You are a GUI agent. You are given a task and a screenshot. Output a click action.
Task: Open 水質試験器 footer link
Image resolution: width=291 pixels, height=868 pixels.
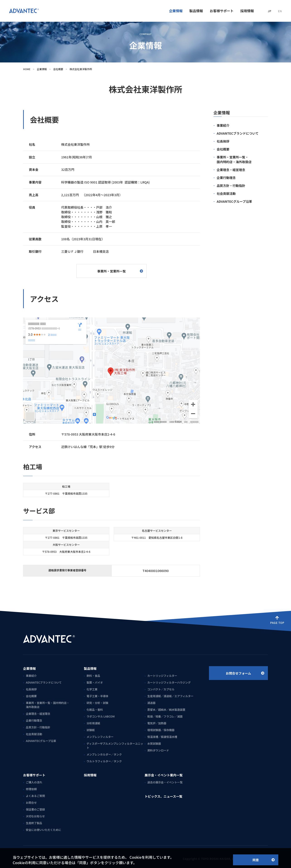[154, 744]
